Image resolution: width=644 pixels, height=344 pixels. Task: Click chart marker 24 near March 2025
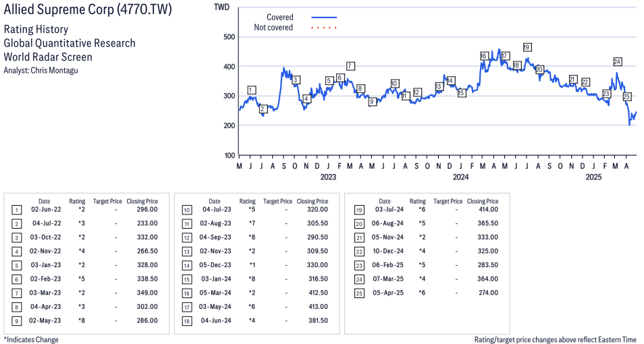tap(617, 62)
